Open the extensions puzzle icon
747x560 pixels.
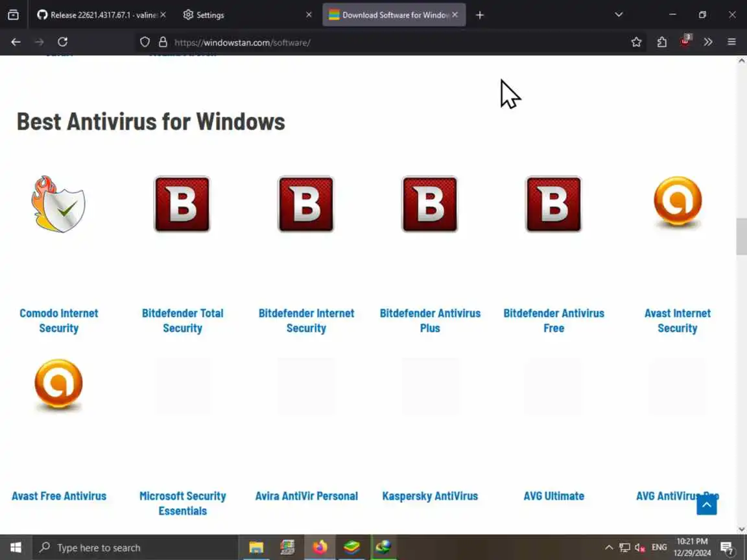tap(661, 42)
